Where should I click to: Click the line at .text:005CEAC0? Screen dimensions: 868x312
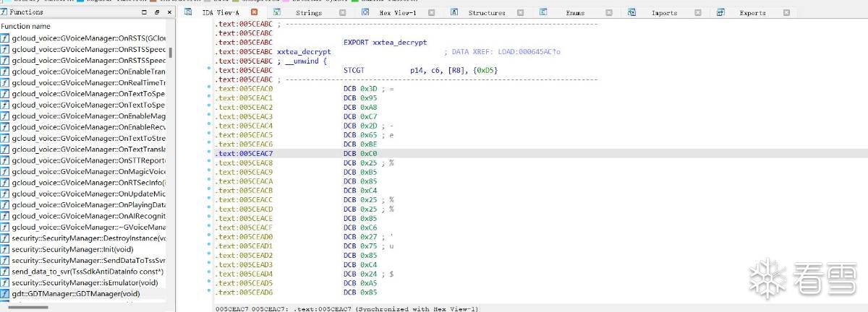point(306,89)
